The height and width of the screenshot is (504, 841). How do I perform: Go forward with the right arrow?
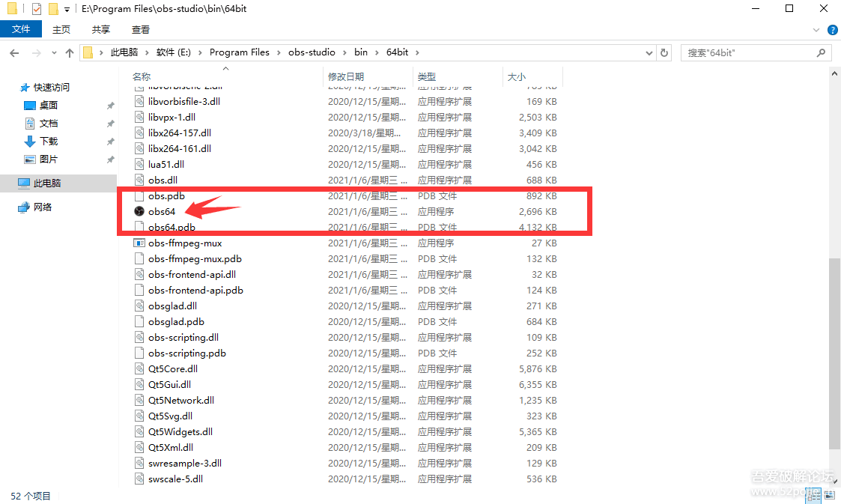pos(37,52)
